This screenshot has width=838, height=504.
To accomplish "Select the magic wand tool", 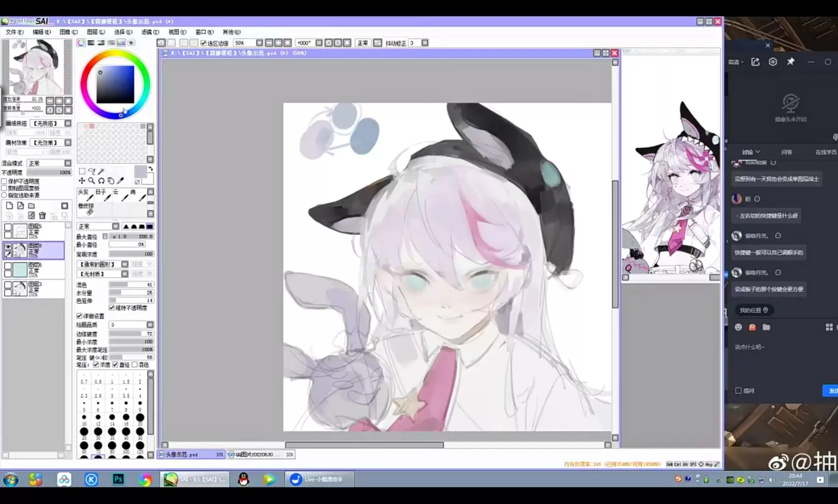I will coord(101,171).
